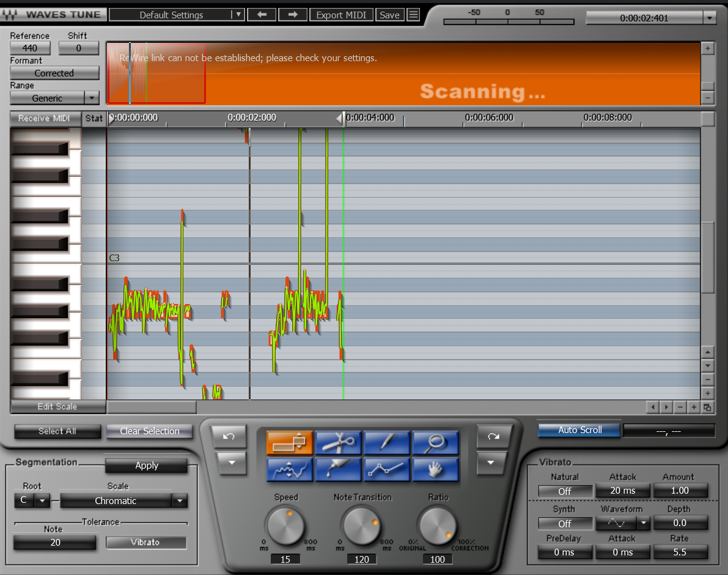Apply the Segmentation settings
Image resolution: width=728 pixels, height=575 pixels.
pos(146,466)
